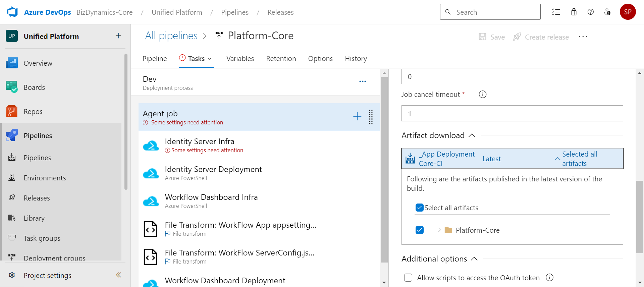Add a task to Agent job with plus icon
Viewport: 644px width, 287px height.
coord(357,117)
